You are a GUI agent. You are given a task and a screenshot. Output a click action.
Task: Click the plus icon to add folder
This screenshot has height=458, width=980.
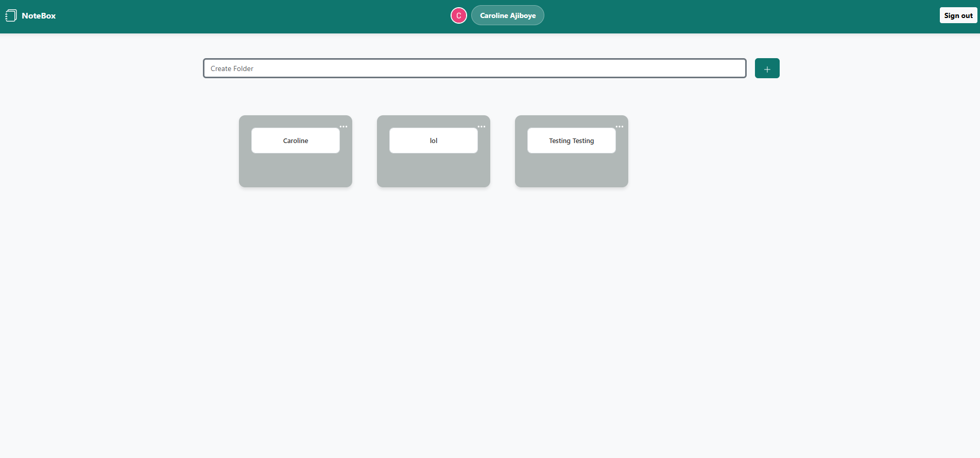[x=767, y=68]
